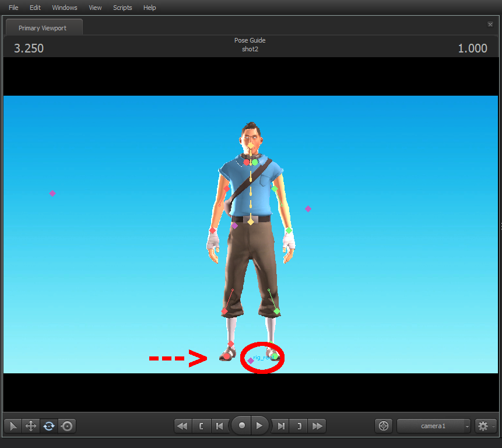Viewport: 502px width, 448px height.
Task: Activate the move manipulator tool
Action: 31,426
